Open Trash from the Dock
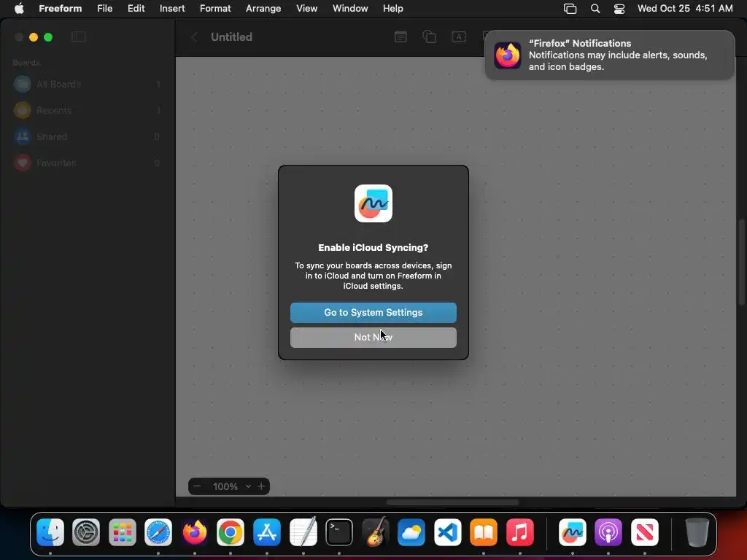 tap(697, 532)
